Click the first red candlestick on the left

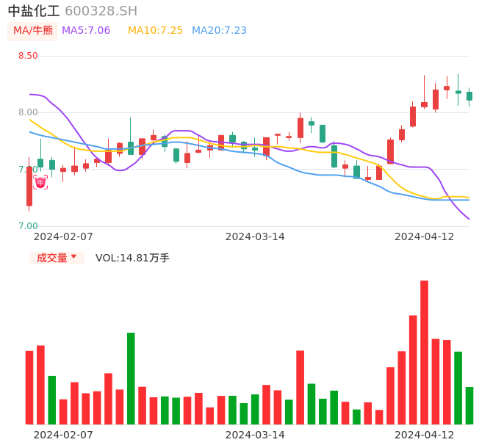pyautogui.click(x=29, y=186)
